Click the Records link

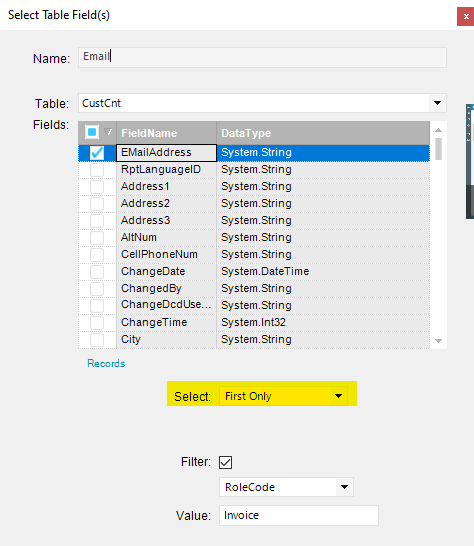point(106,364)
